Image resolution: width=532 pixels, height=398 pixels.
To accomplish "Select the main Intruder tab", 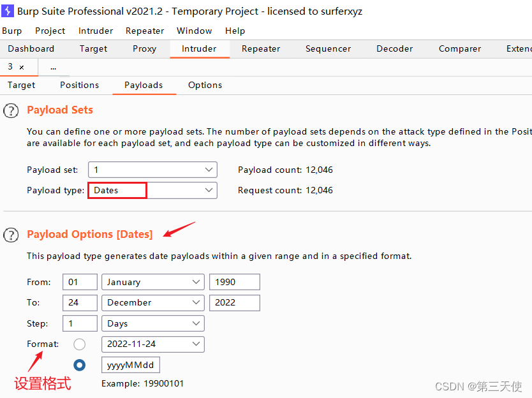I will pos(199,49).
